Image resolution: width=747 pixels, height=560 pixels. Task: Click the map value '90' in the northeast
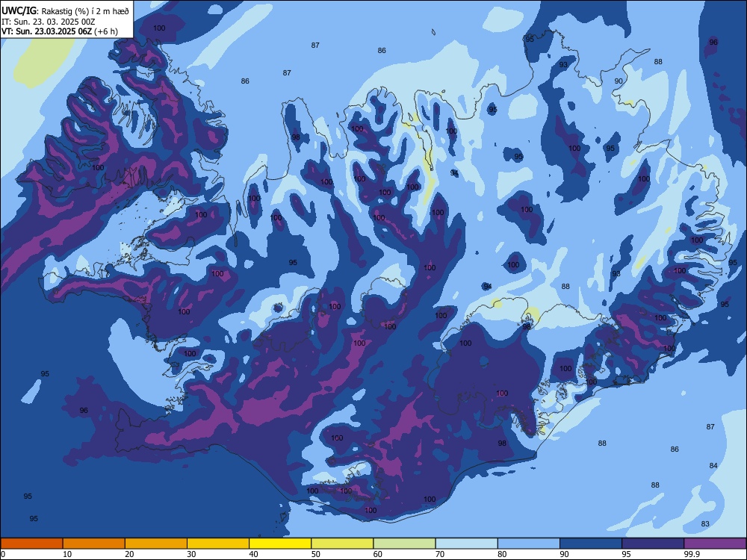click(x=619, y=81)
